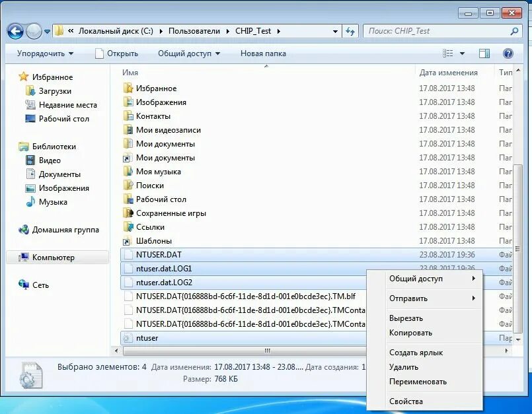Select the 'ntuser' settings file
532x414 pixels.
point(244,338)
